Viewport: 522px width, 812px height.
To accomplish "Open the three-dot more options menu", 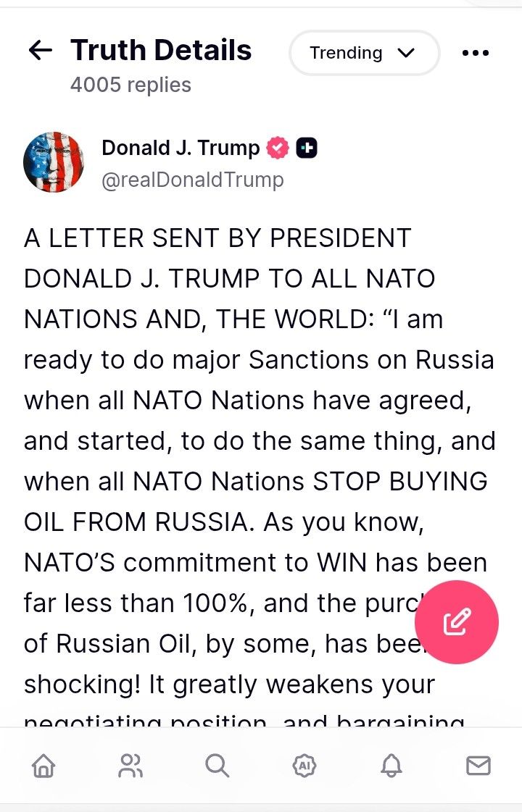I will (x=475, y=53).
